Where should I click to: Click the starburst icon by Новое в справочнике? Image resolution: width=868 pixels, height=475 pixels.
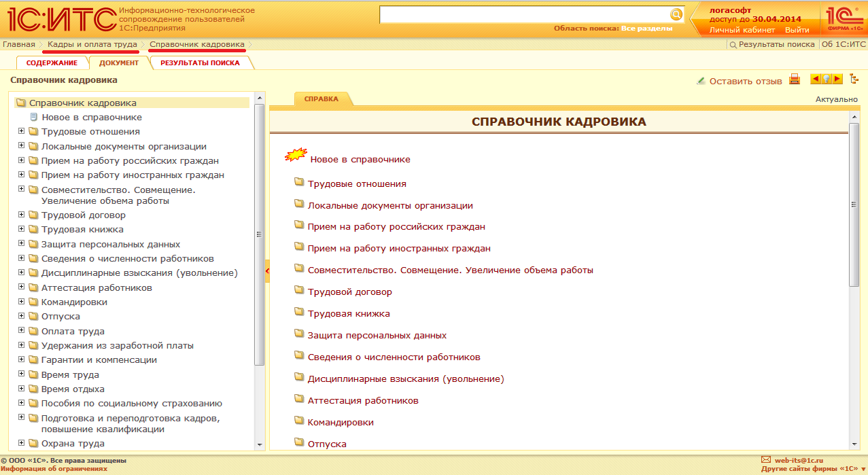pyautogui.click(x=296, y=155)
